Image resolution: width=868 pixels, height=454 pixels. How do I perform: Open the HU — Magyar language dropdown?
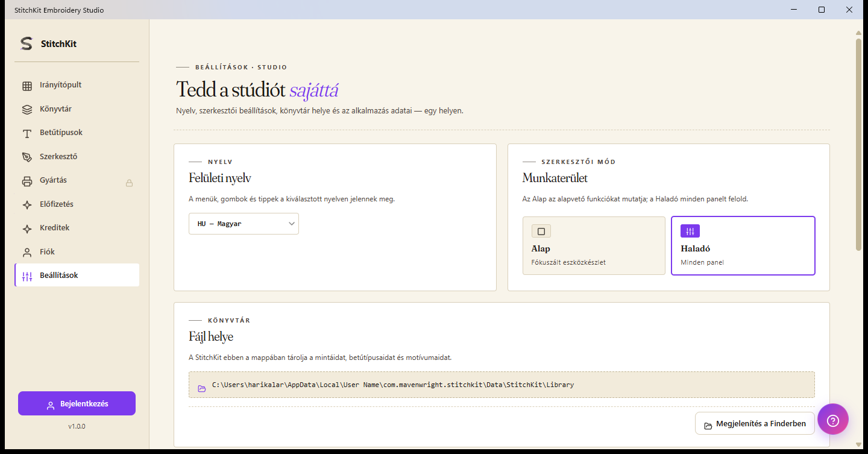point(244,224)
